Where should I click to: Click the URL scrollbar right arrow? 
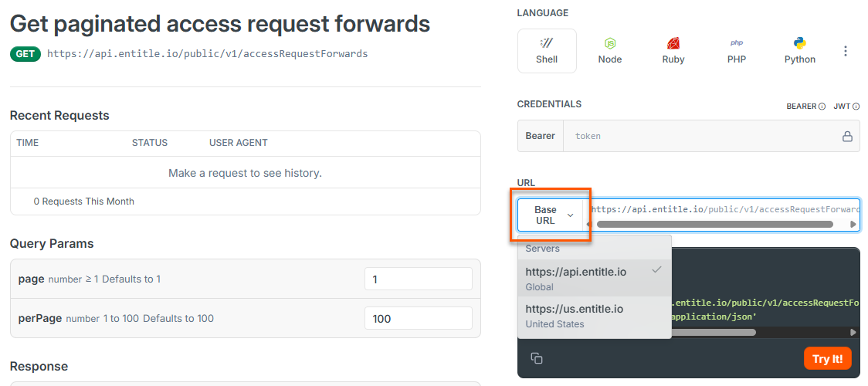click(853, 225)
